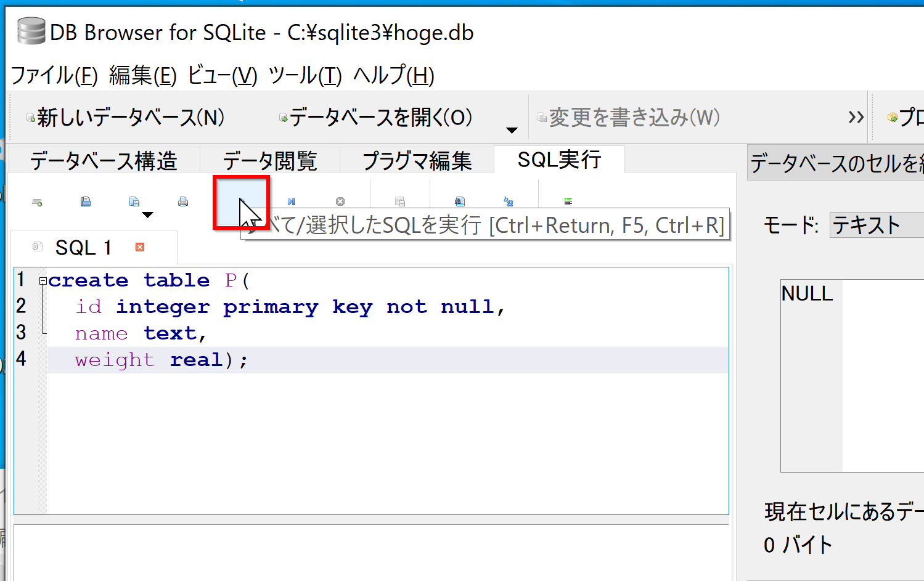The width and height of the screenshot is (924, 581).
Task: Click the execute current line icon
Action: 292,201
